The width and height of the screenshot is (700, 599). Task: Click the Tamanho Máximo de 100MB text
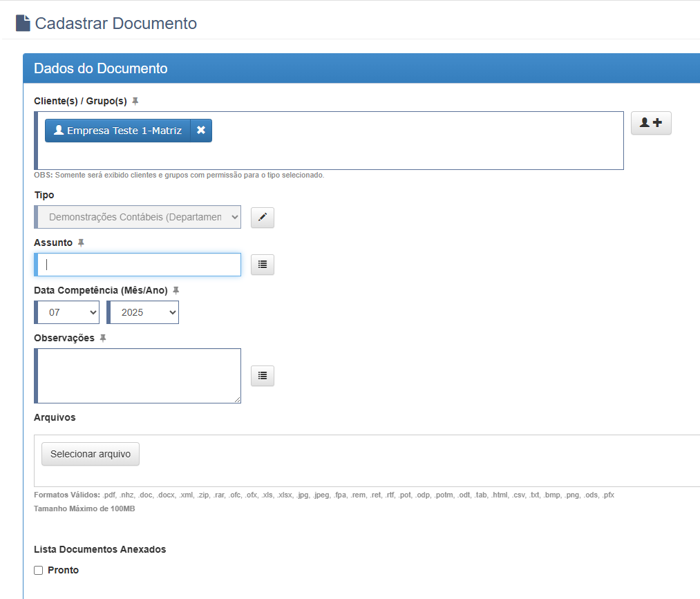[84, 508]
